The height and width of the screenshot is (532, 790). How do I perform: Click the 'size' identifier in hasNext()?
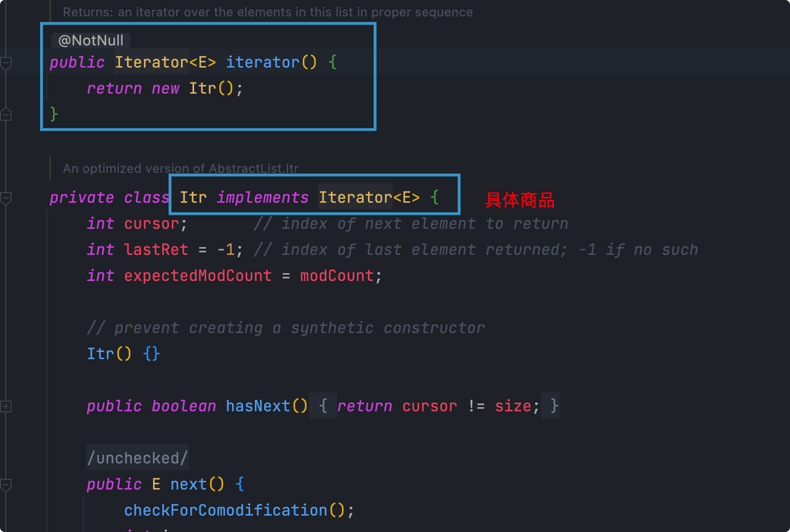point(513,406)
